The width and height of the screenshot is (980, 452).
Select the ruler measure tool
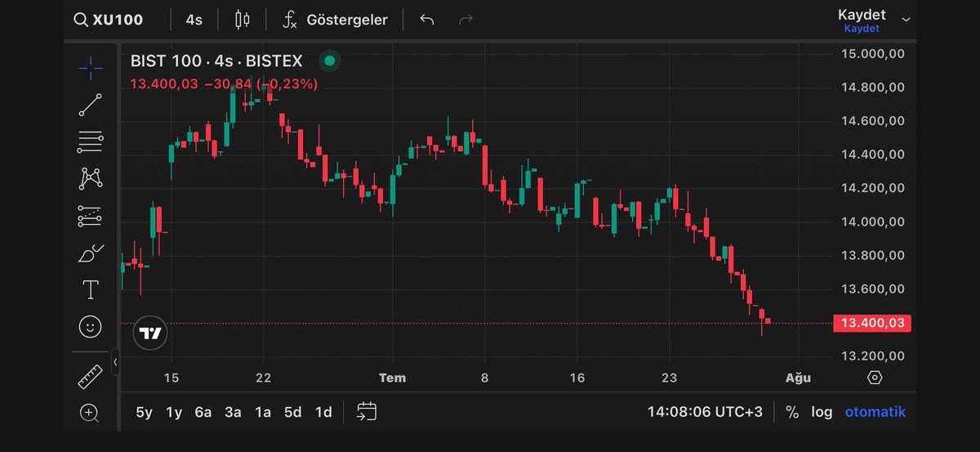pos(90,376)
